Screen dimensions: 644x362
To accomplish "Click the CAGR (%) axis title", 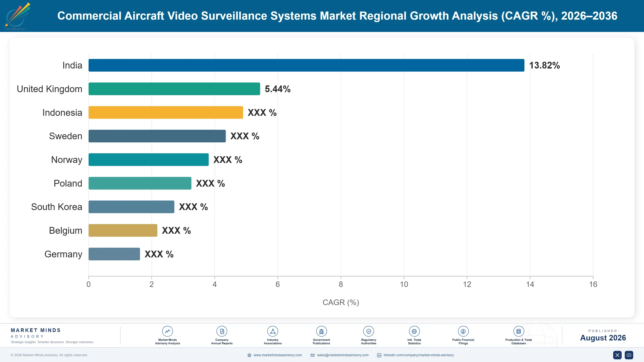I will click(341, 302).
